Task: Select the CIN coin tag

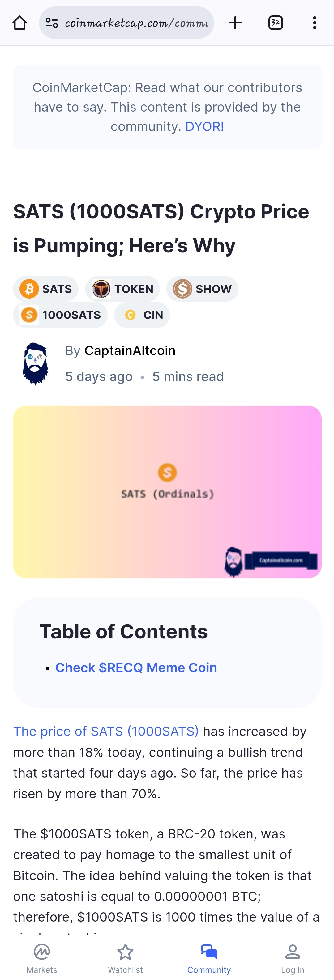Action: tap(142, 315)
